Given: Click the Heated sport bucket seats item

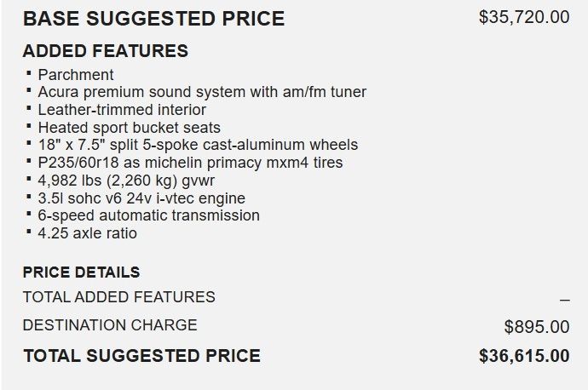Looking at the screenshot, I should click(129, 128).
